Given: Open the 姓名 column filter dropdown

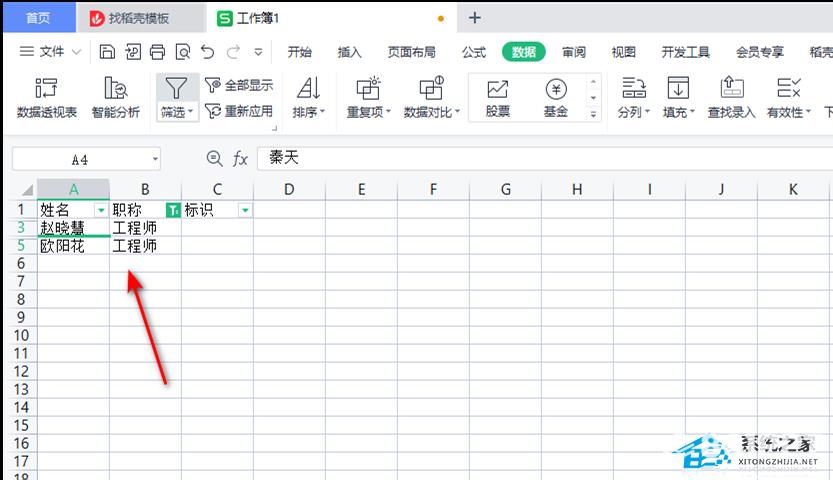Looking at the screenshot, I should (x=101, y=210).
